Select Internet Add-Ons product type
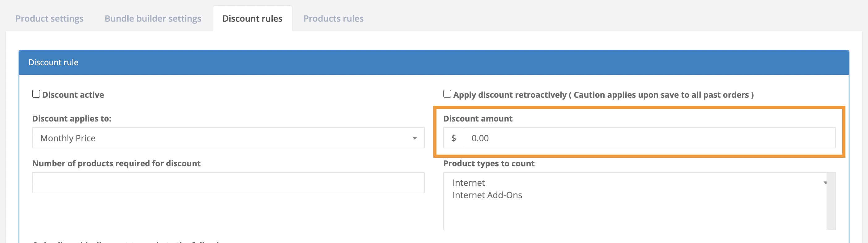 [x=487, y=195]
